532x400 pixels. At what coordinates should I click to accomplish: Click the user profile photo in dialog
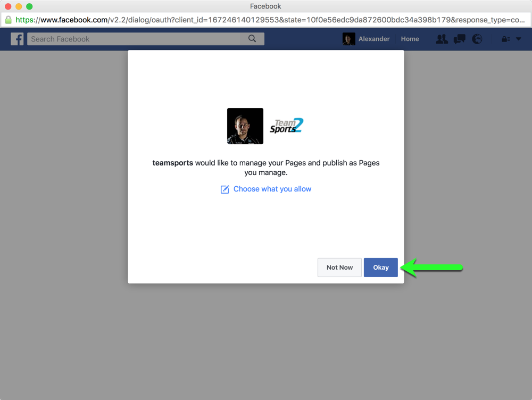click(x=245, y=126)
